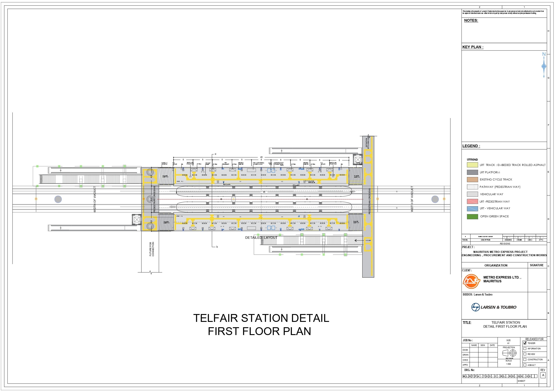Viewport: 555px width, 392px height.
Task: Click the Existing Cycle Track legend swatch
Action: point(472,179)
